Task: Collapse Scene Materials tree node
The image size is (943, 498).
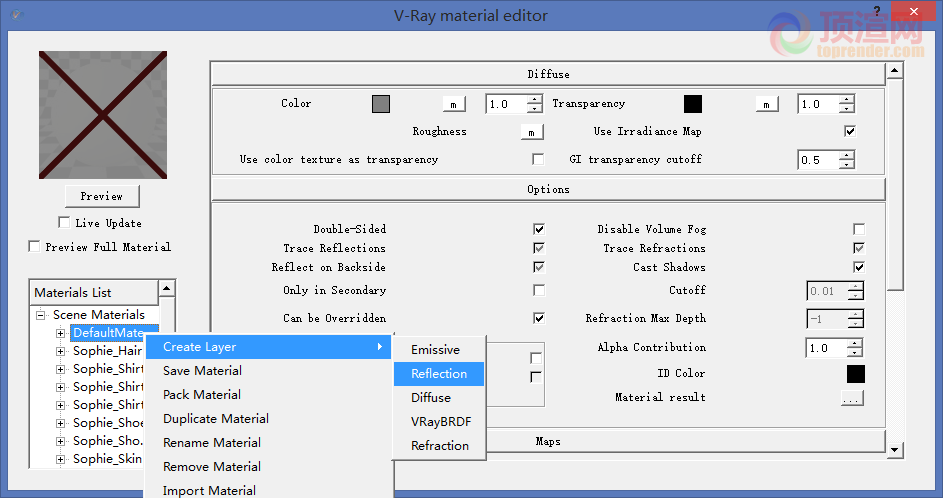Action: tap(40, 315)
